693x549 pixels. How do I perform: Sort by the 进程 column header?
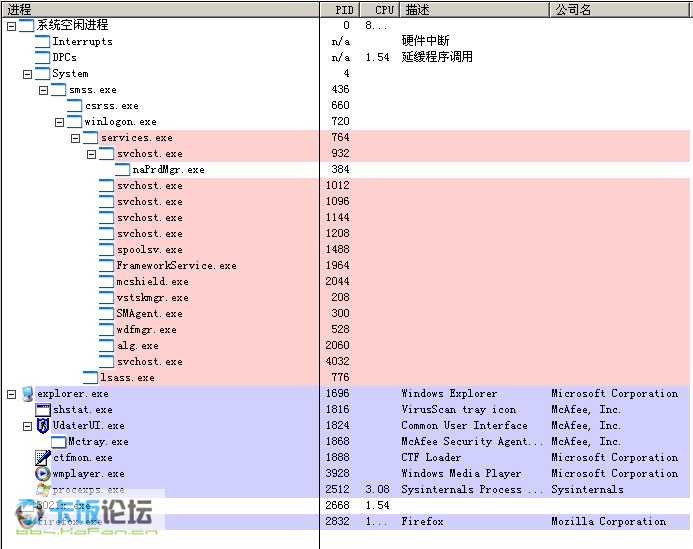coord(160,9)
